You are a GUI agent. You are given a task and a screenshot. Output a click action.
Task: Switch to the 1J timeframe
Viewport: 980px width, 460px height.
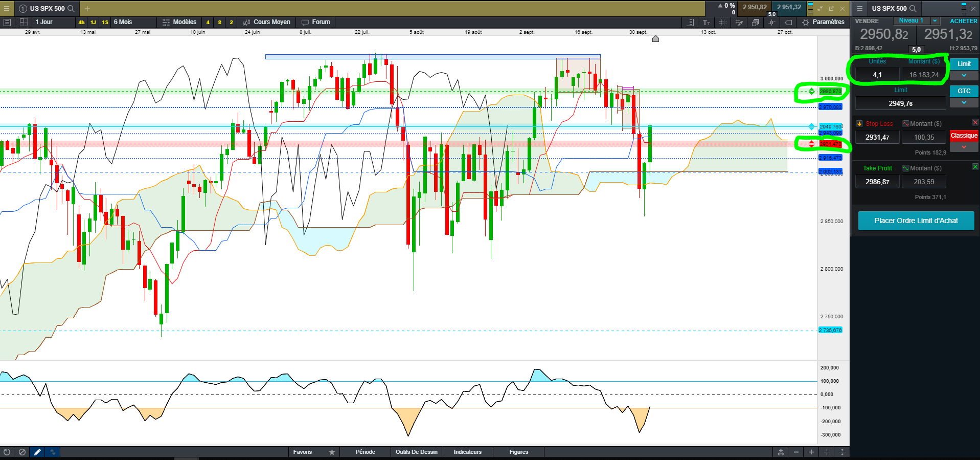pyautogui.click(x=93, y=22)
